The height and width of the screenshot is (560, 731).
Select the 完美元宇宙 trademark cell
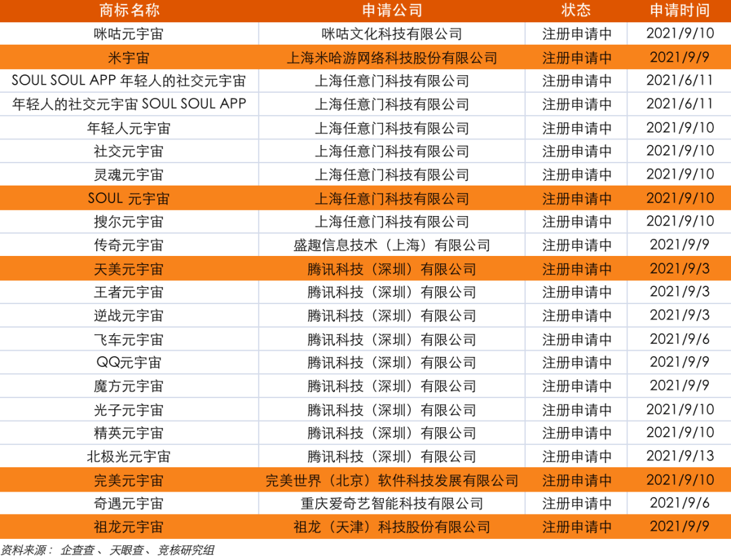pyautogui.click(x=129, y=480)
